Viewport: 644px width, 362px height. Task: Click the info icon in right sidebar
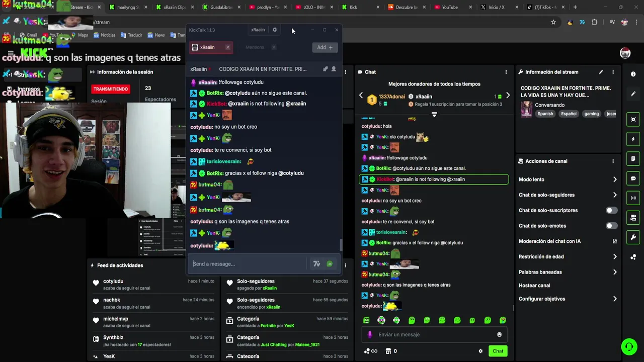click(633, 74)
